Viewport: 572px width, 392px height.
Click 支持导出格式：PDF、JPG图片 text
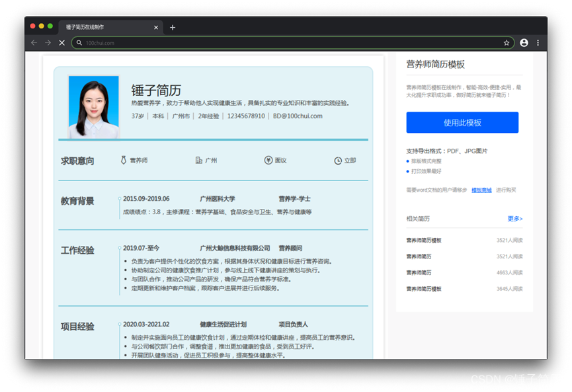pyautogui.click(x=447, y=151)
